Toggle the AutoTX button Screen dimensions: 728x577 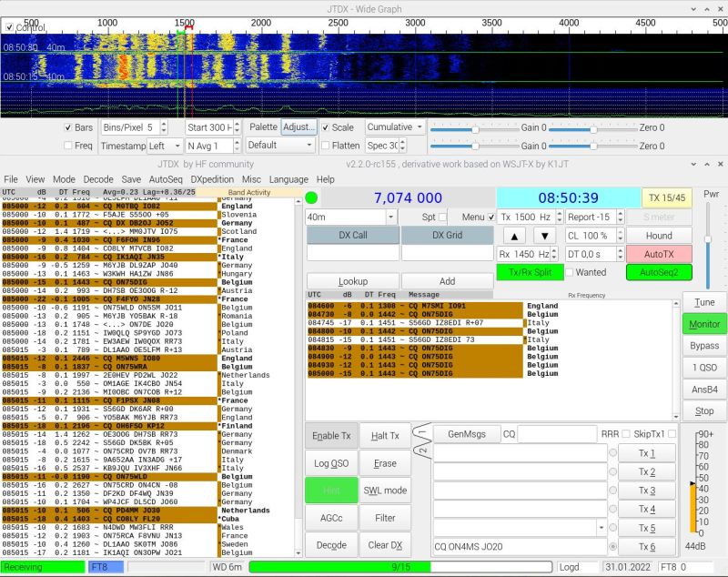coord(659,254)
